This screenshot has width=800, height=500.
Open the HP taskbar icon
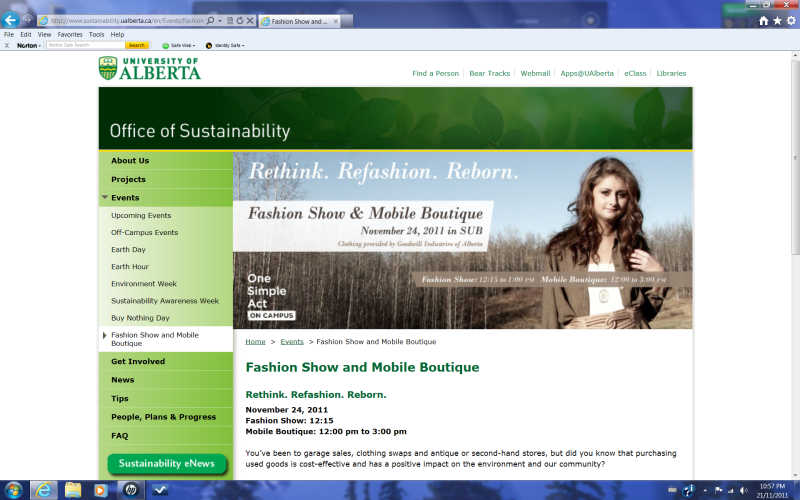pos(131,490)
